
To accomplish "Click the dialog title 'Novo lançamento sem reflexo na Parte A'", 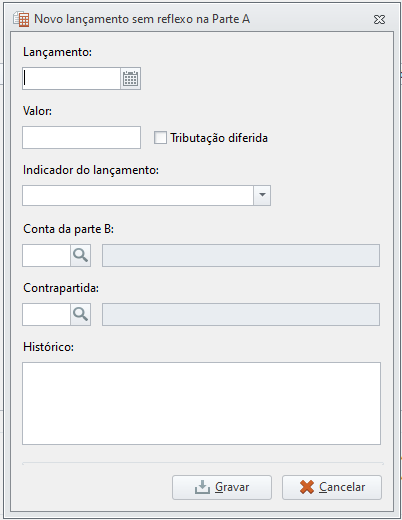I will [x=142, y=19].
